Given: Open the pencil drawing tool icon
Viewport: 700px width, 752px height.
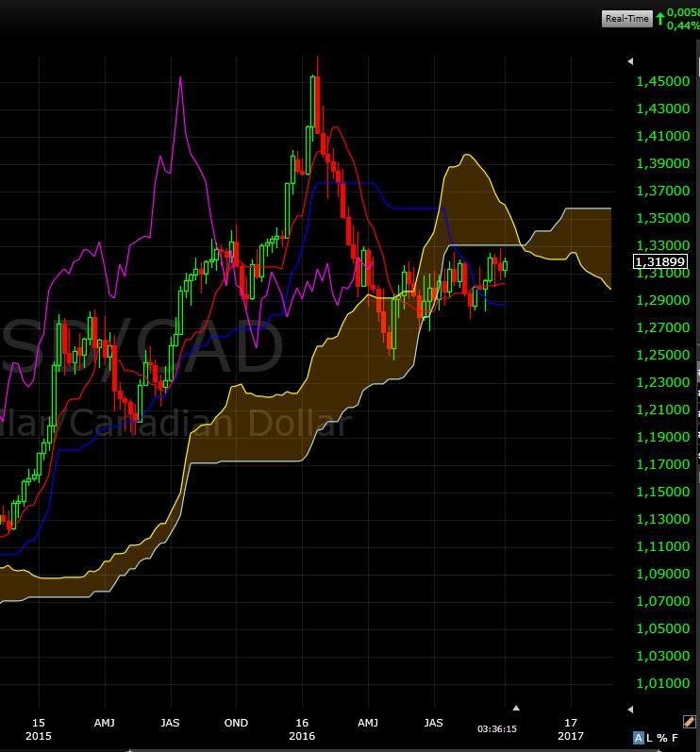Looking at the screenshot, I should (689, 721).
